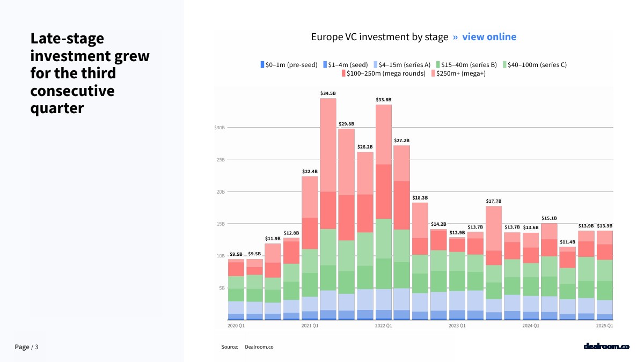Viewport: 644px width, 362px height.
Task: Click the 2021 Q1 axis label
Action: coord(310,326)
